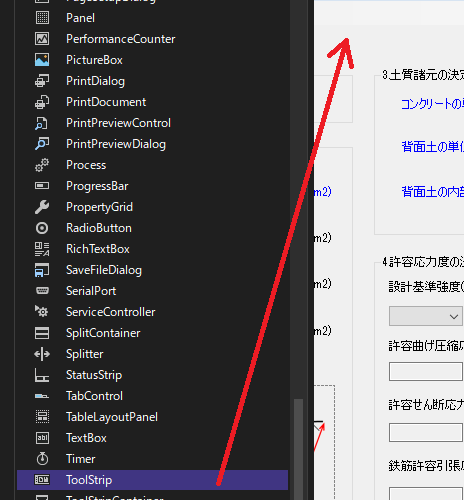Click the TabControl label
This screenshot has width=464, height=500.
[94, 396]
